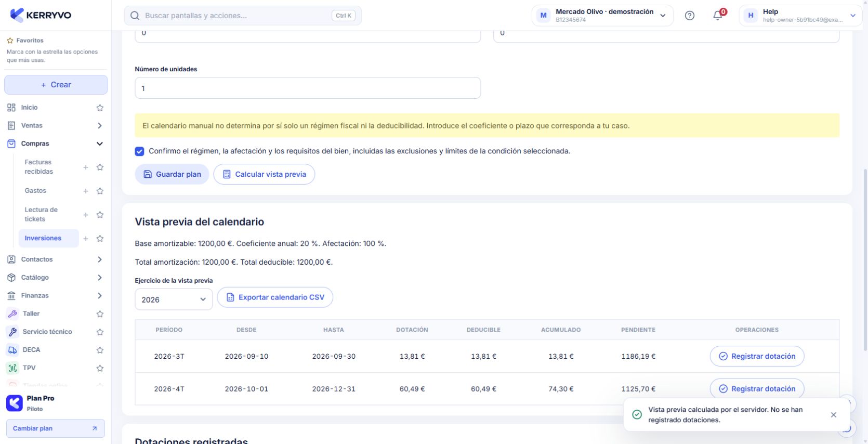Star the Inversiones entry
This screenshot has height=444, width=868.
(x=100, y=239)
